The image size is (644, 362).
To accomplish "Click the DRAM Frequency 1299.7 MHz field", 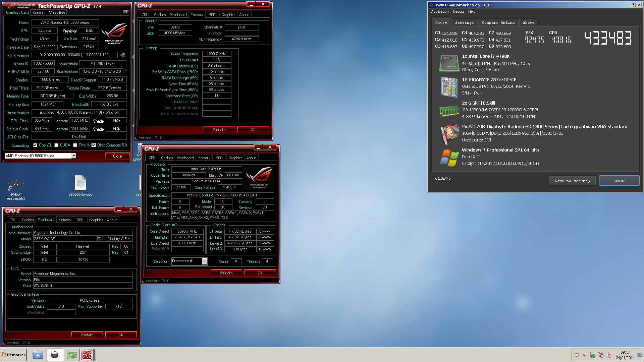I will click(216, 54).
